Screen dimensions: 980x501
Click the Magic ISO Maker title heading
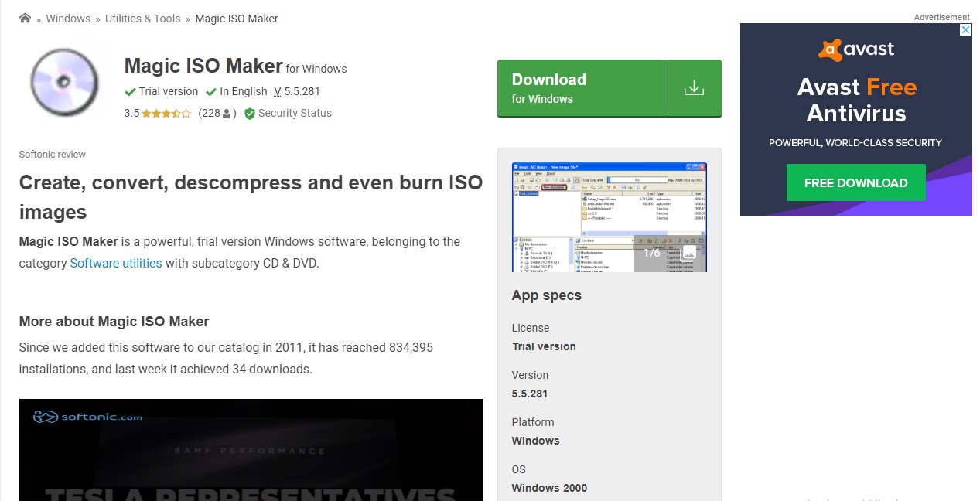pyautogui.click(x=203, y=66)
